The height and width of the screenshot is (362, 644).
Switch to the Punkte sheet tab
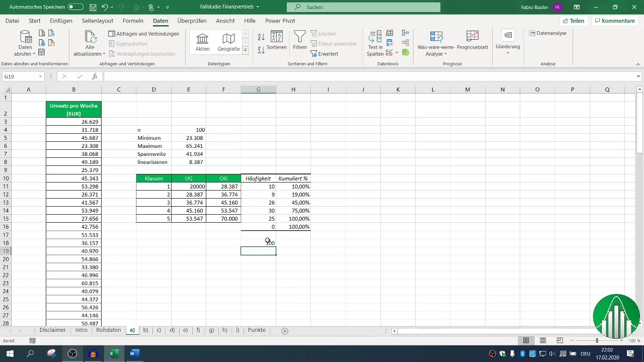pyautogui.click(x=257, y=330)
